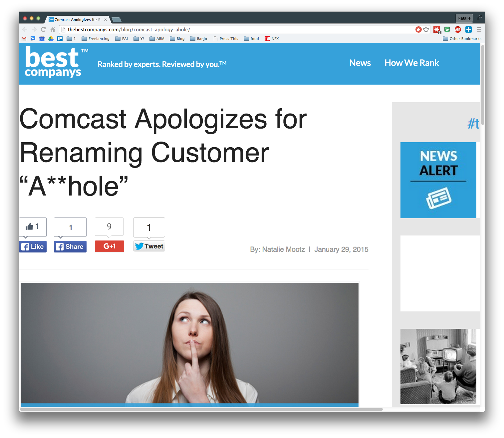Click the thinking woman article image

click(x=189, y=344)
